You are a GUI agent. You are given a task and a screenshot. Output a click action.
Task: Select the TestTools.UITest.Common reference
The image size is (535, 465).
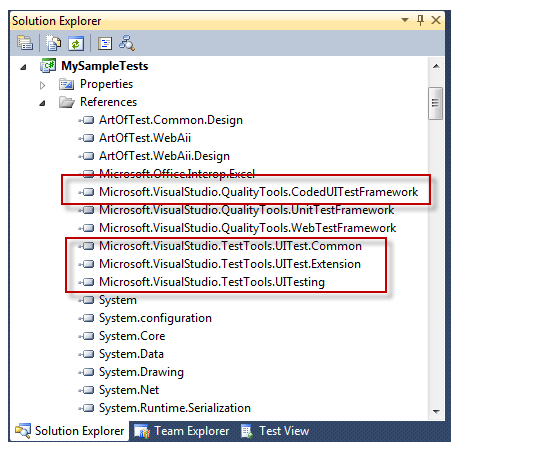(230, 246)
